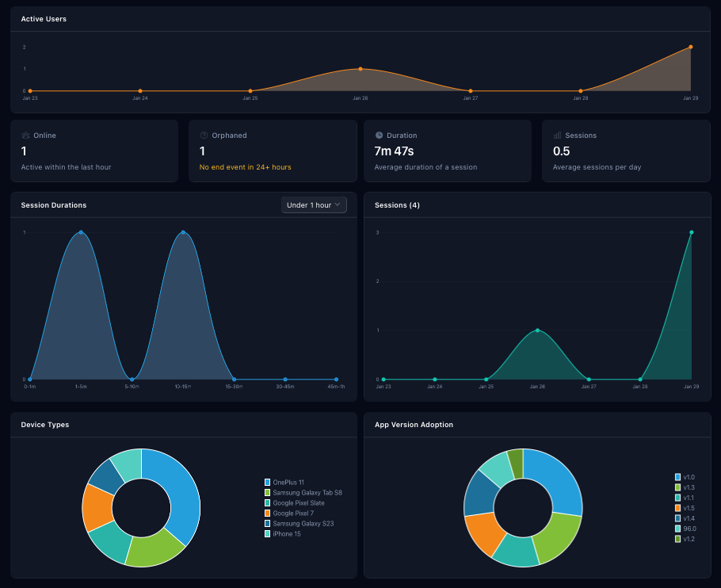The height and width of the screenshot is (588, 721).
Task: Click the green Samsung Galaxy Tab S8 color swatch
Action: [x=267, y=492]
